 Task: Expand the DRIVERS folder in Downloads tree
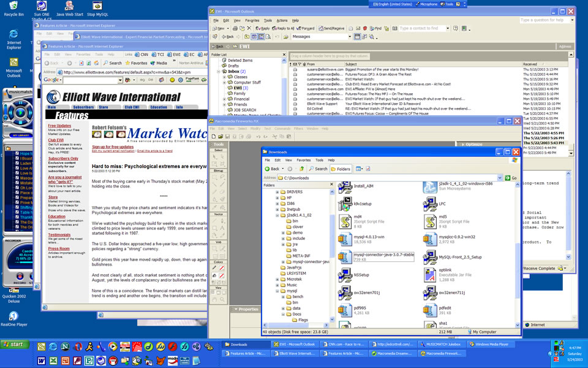click(x=277, y=192)
